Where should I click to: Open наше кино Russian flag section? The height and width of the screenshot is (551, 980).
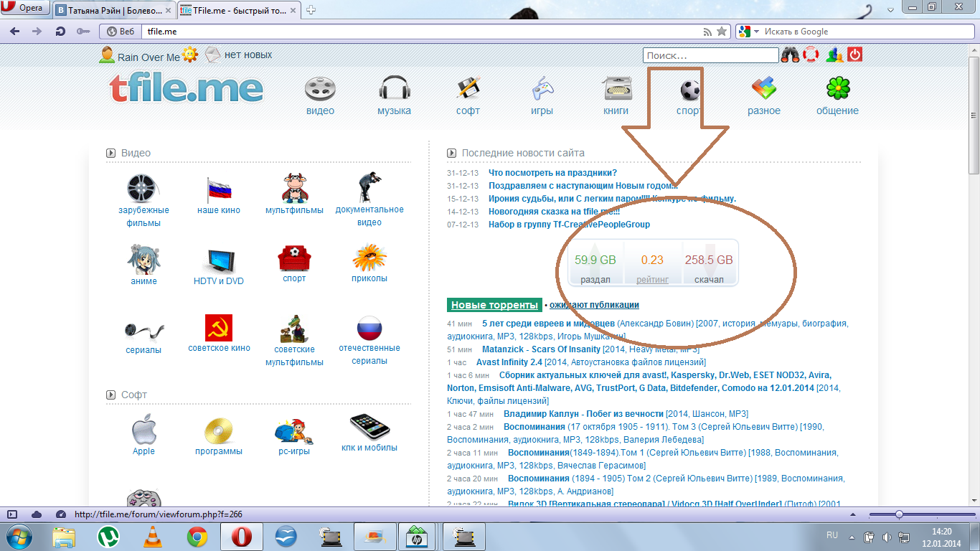(x=219, y=189)
